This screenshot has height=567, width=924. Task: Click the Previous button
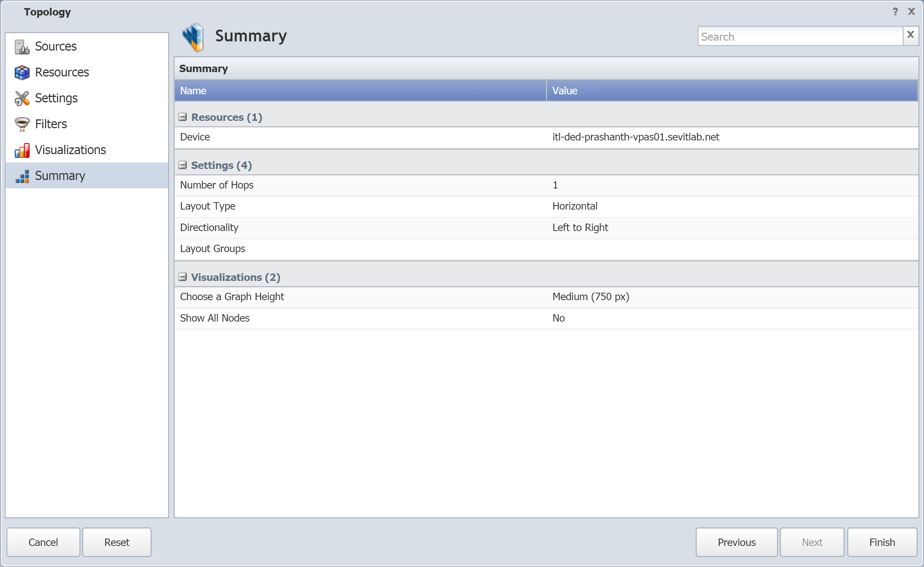pyautogui.click(x=737, y=542)
